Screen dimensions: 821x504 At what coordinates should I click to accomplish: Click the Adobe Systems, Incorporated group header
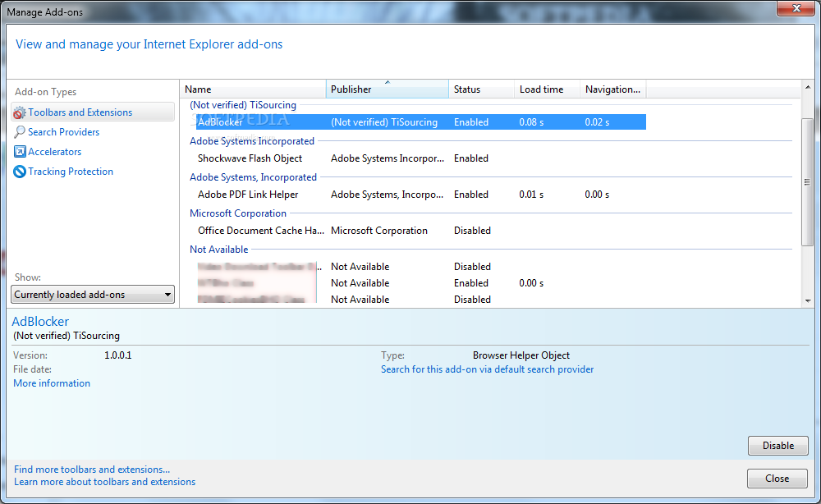(253, 177)
